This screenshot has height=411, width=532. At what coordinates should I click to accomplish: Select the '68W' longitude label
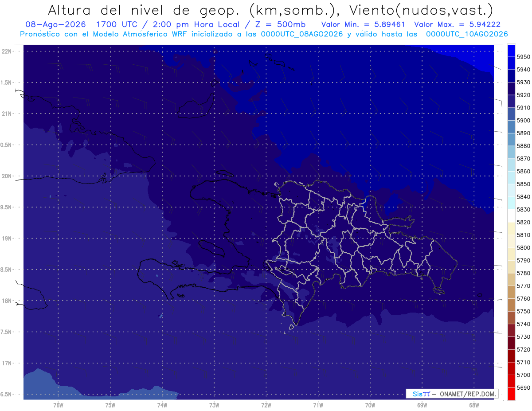474,405
